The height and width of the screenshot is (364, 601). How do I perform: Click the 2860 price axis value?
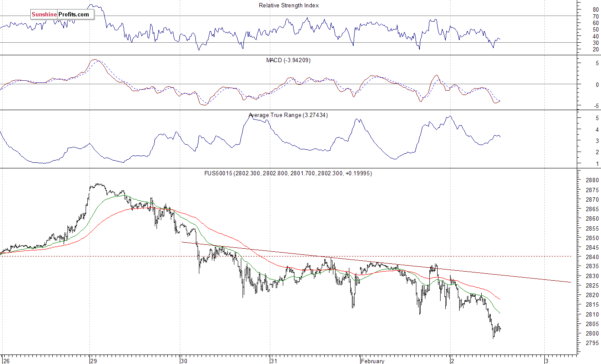tap(592, 219)
